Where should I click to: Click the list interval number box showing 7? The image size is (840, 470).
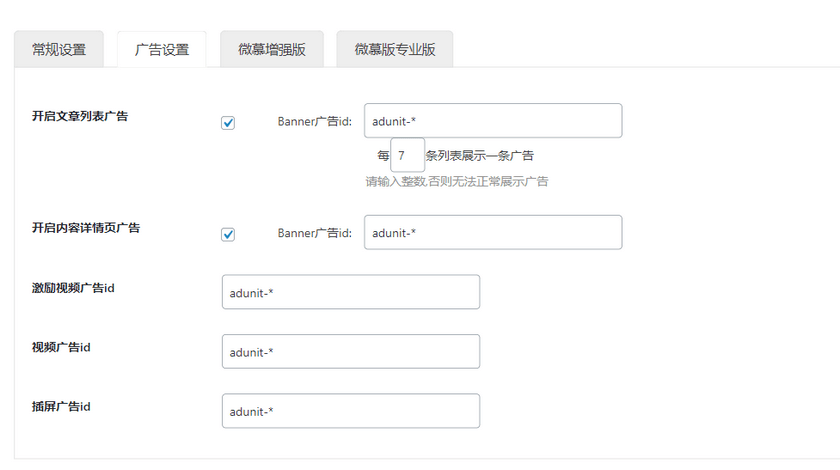[x=407, y=156]
